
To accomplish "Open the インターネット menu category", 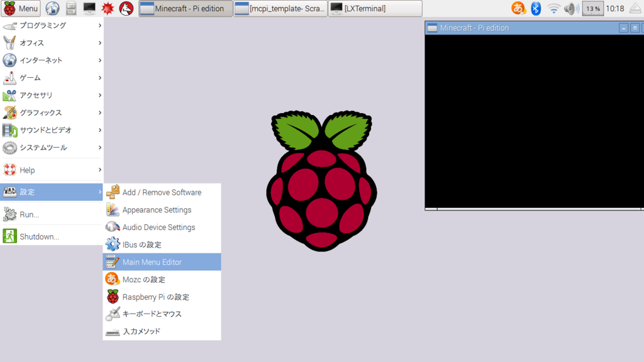I will tap(52, 60).
